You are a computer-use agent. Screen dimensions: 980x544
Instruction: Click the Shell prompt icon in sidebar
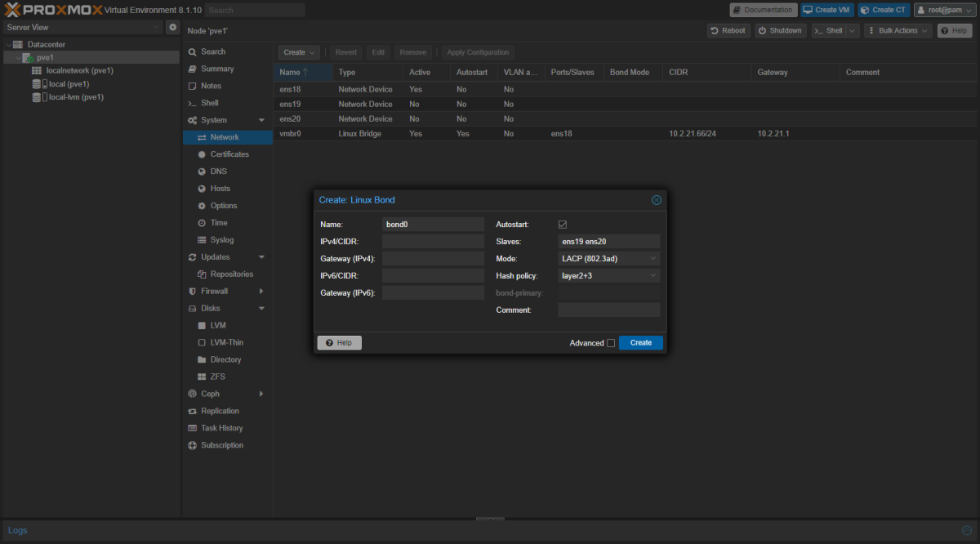tap(193, 103)
